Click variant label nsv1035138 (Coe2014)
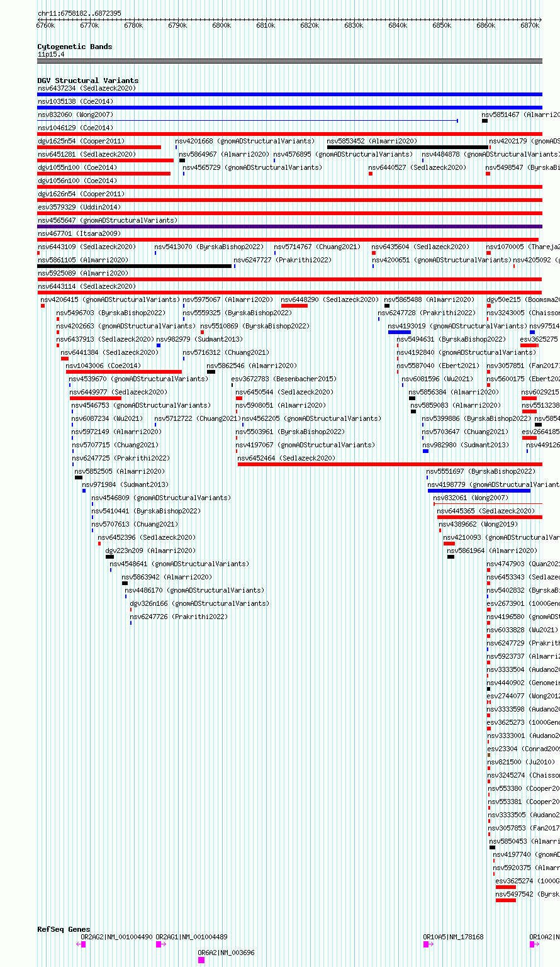 click(x=76, y=101)
